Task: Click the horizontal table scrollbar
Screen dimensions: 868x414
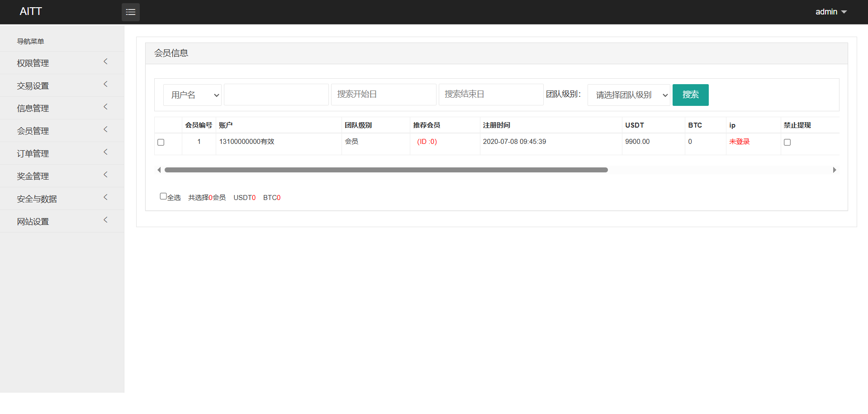Action: (386, 170)
